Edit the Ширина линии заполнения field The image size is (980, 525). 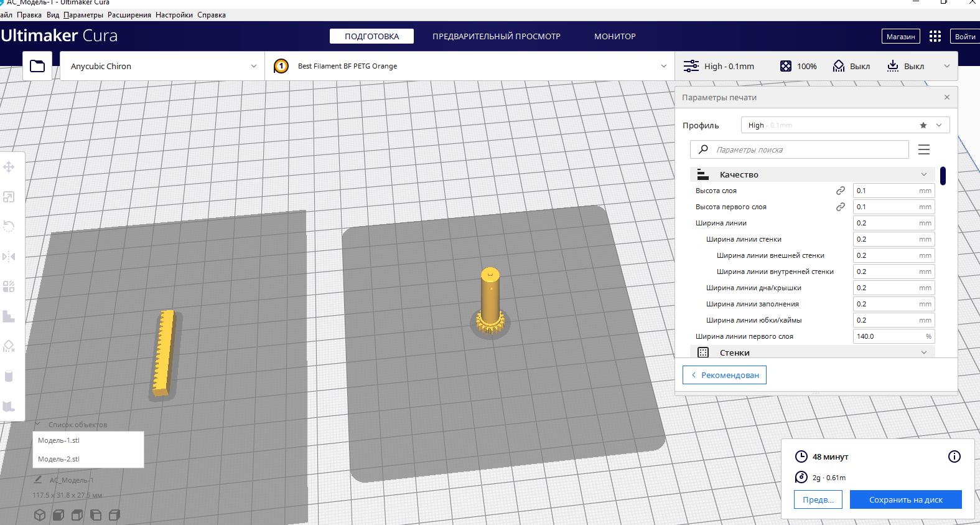click(x=894, y=304)
